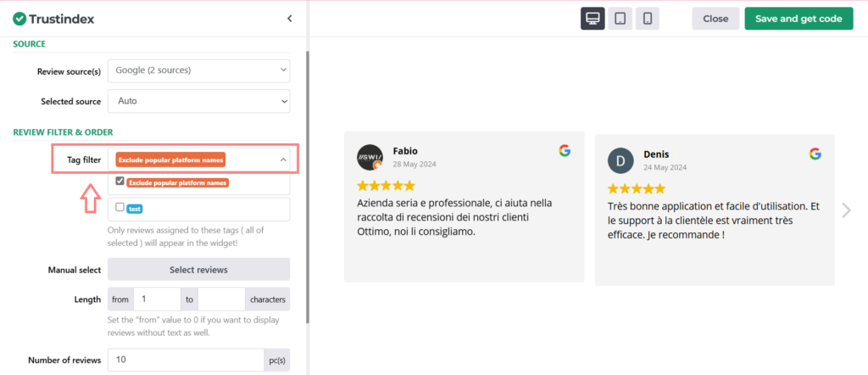Image resolution: width=868 pixels, height=375 pixels.
Task: Enable the test tag checkbox
Action: click(120, 207)
